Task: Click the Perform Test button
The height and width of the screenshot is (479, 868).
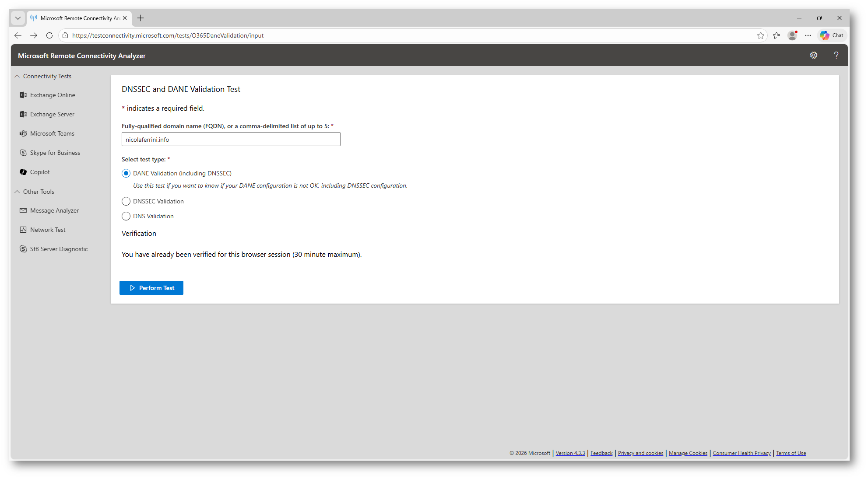Action: pos(151,288)
